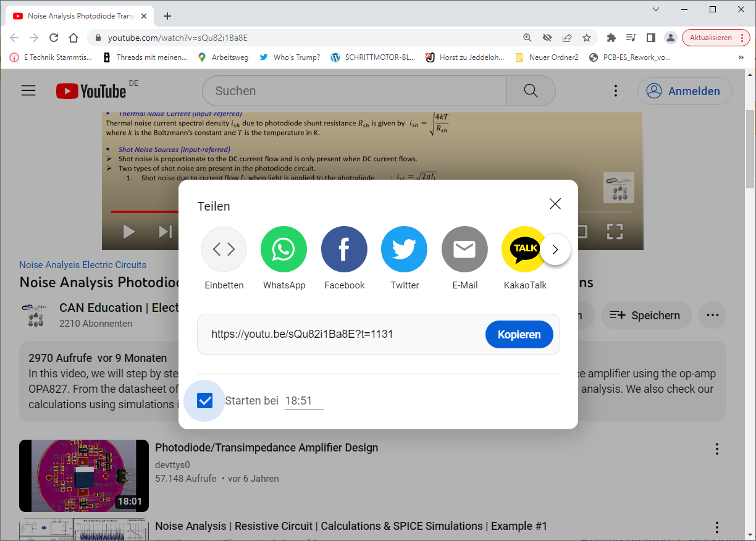Open the CAN Education channel name
Image resolution: width=756 pixels, height=541 pixels.
(119, 308)
